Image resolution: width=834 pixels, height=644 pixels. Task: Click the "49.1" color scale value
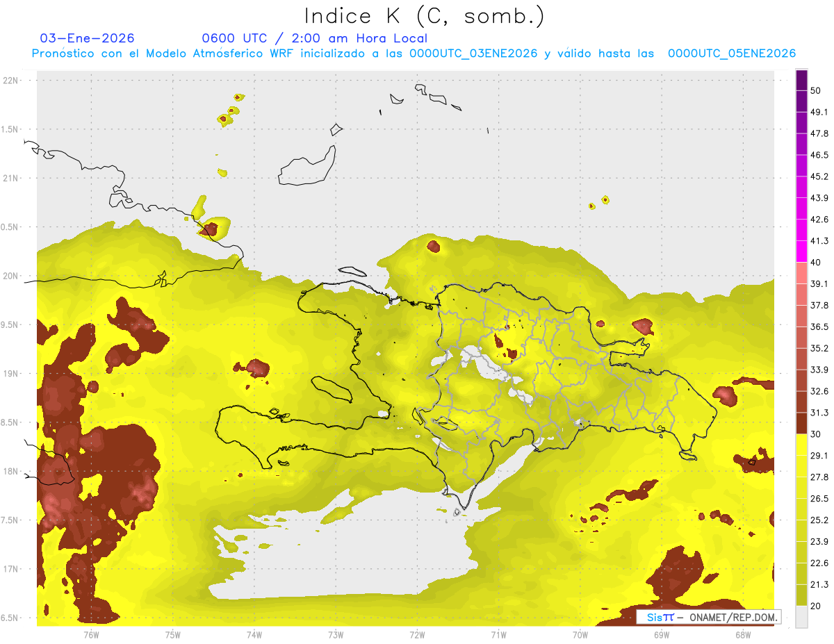(820, 112)
